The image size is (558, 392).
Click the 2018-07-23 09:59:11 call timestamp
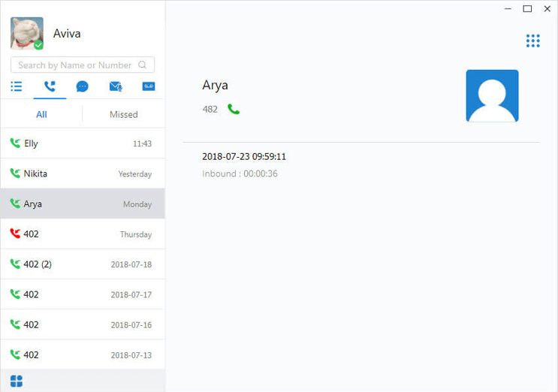[244, 156]
